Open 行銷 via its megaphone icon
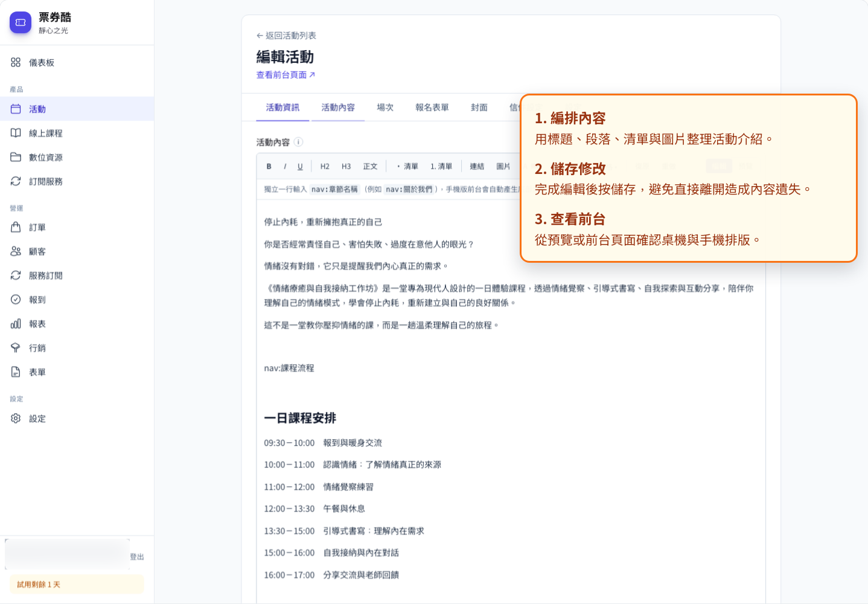 tap(16, 348)
